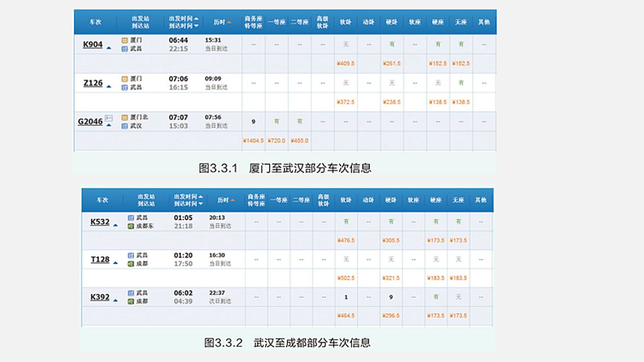Click soft sleeper count 1 for K392
Viewport: 644px width, 362px height.
click(x=346, y=297)
